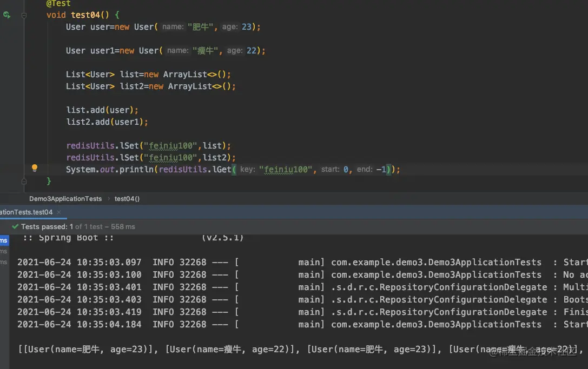The width and height of the screenshot is (588, 369).
Task: Click the log line timestamped 10:35:04.184
Action: coord(302,324)
